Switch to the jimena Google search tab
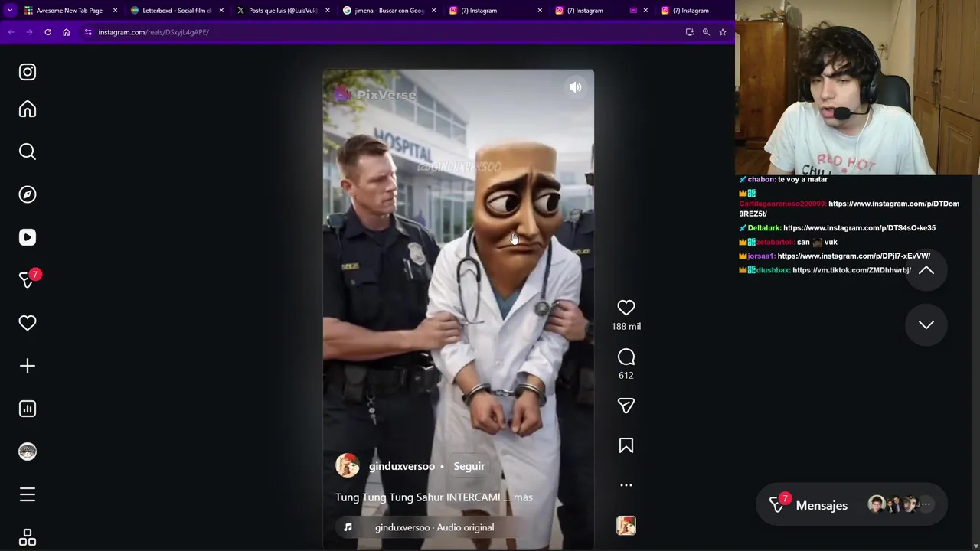 389,11
